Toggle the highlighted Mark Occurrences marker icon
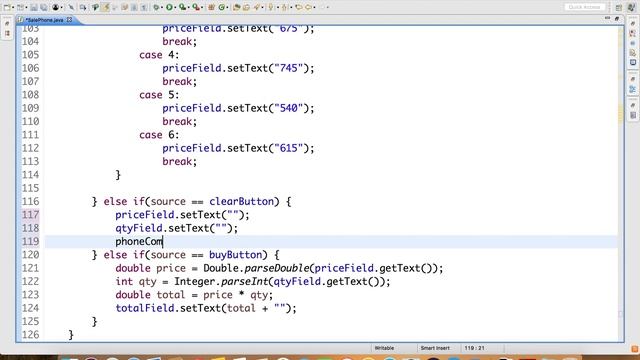 106,7
